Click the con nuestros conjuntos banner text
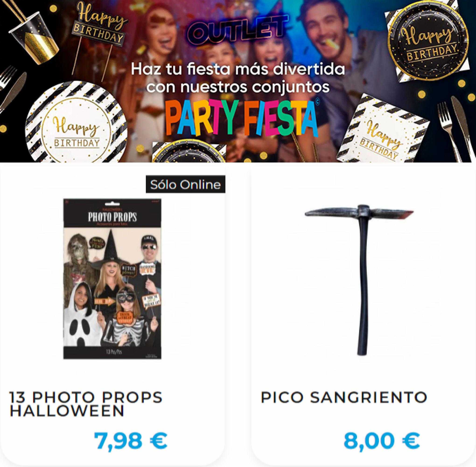 (x=238, y=87)
